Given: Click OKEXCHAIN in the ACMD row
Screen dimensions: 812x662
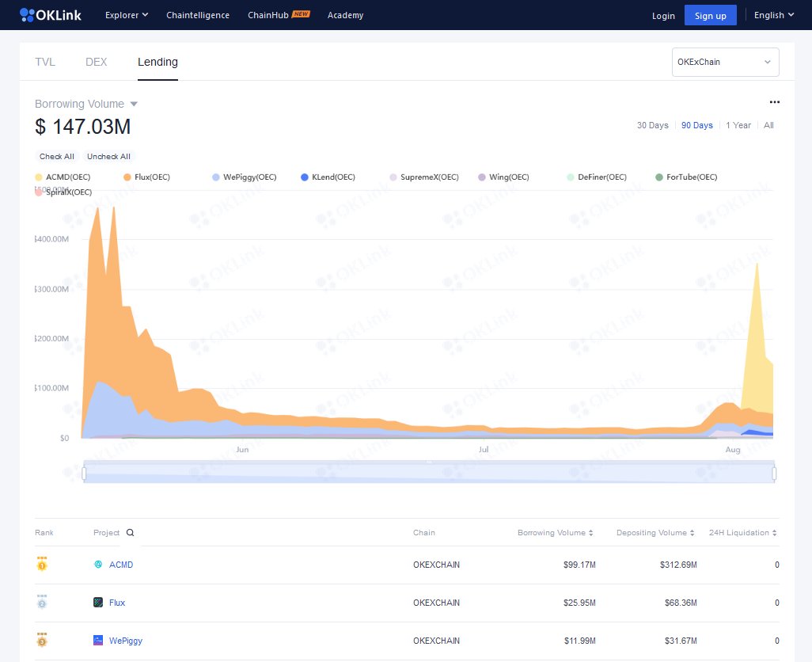Looking at the screenshot, I should (x=437, y=565).
